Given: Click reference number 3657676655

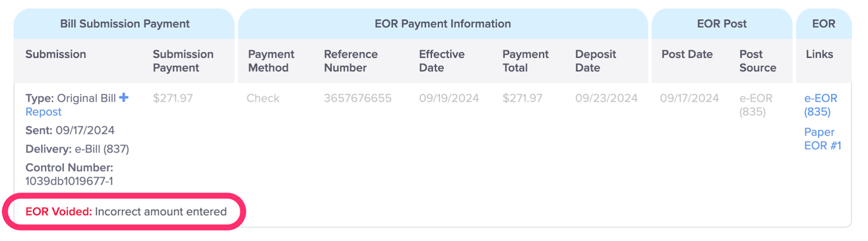Looking at the screenshot, I should click(358, 98).
